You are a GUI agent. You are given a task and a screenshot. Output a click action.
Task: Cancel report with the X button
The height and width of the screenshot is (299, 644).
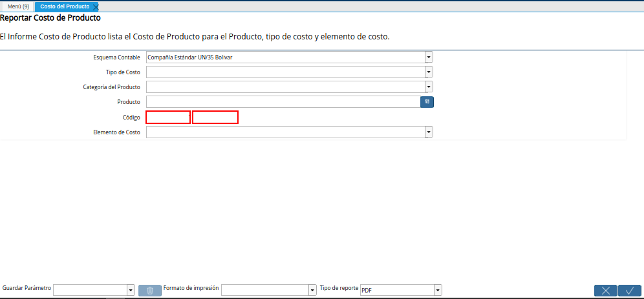tap(605, 291)
